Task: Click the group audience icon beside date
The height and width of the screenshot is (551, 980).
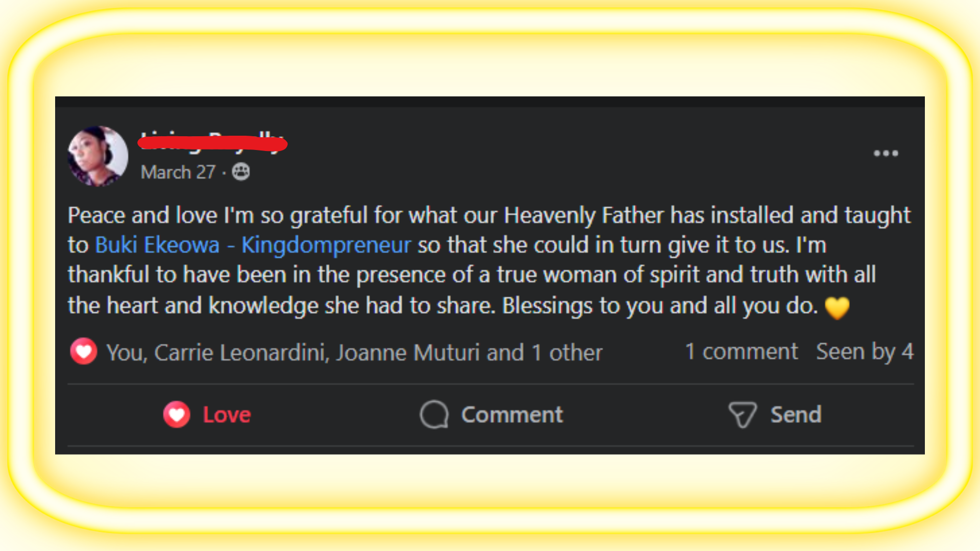Action: click(241, 172)
